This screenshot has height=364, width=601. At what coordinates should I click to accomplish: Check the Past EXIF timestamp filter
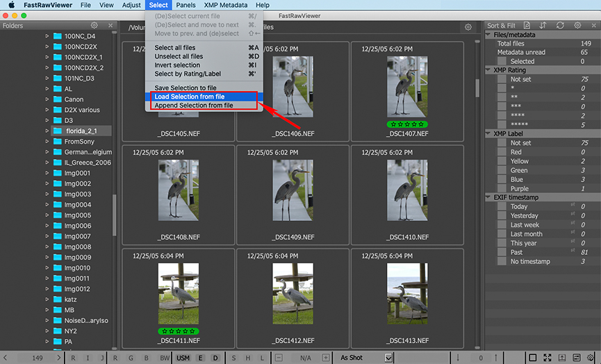point(502,252)
